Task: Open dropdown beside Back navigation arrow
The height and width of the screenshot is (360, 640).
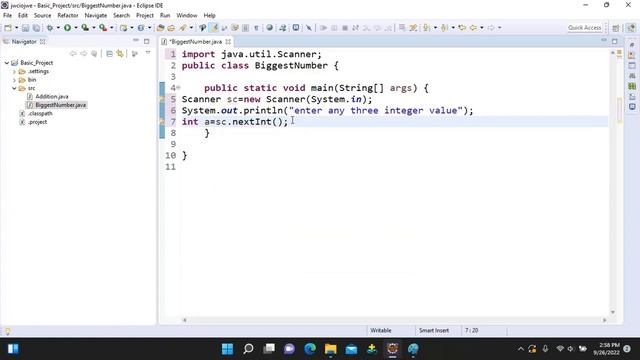Action: click(482, 28)
